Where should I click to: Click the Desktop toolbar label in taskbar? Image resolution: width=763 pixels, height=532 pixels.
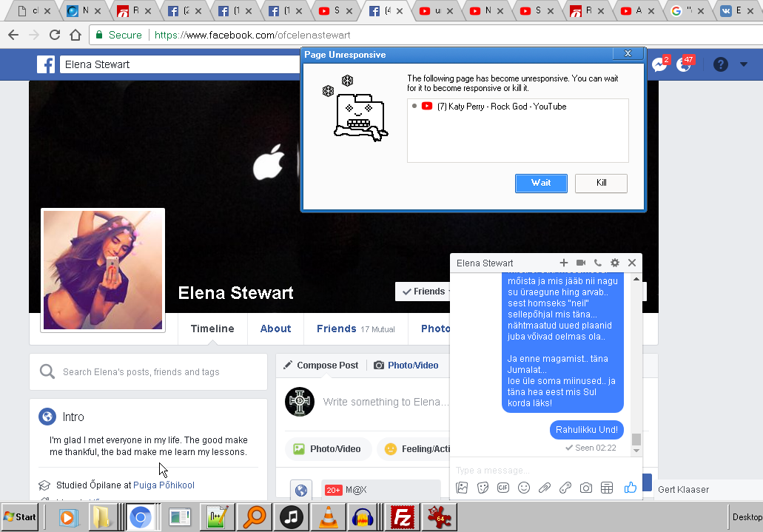(747, 517)
